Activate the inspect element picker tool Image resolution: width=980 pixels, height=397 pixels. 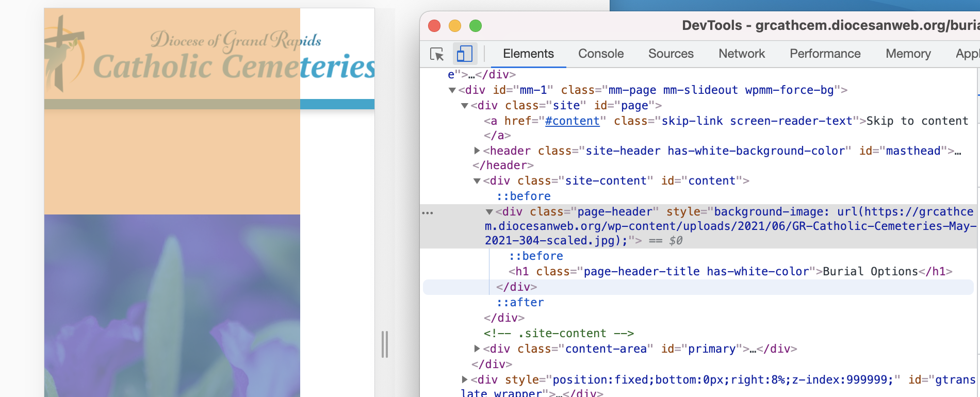(437, 54)
